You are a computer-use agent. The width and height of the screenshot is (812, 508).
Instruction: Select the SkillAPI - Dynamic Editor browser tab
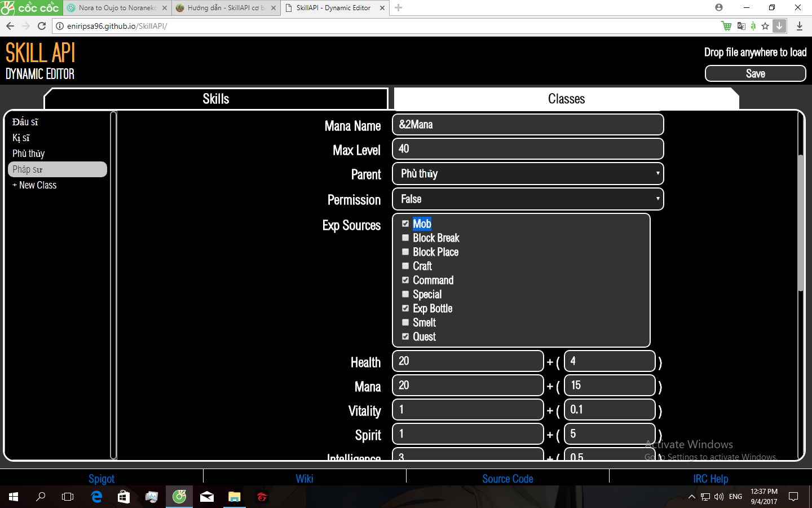click(334, 8)
